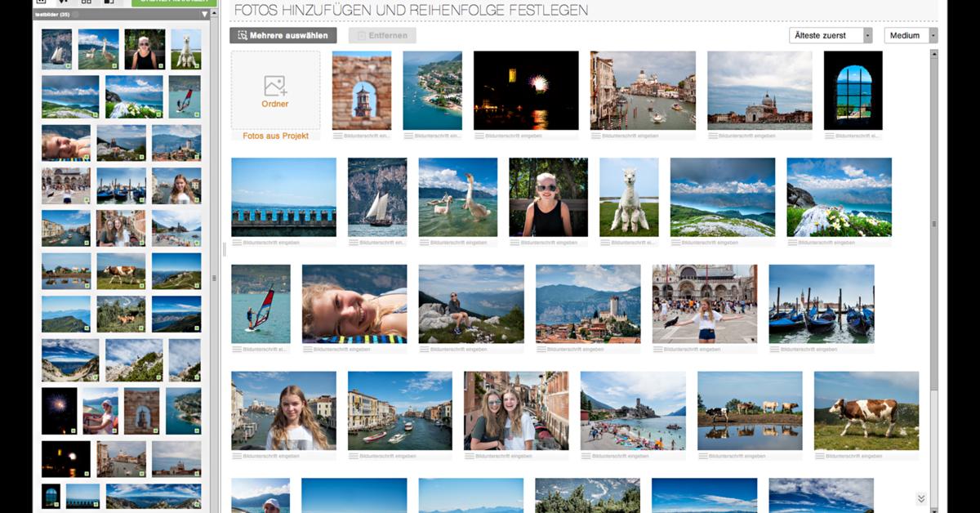Open Fotos aus Projekt link
Viewport: 980px width, 513px height.
coord(275,136)
